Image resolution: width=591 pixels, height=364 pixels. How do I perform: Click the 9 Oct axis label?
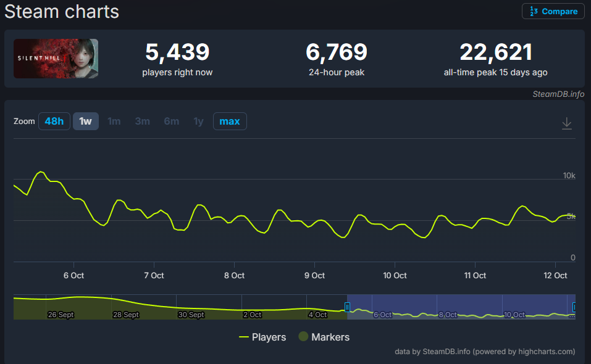click(x=314, y=276)
